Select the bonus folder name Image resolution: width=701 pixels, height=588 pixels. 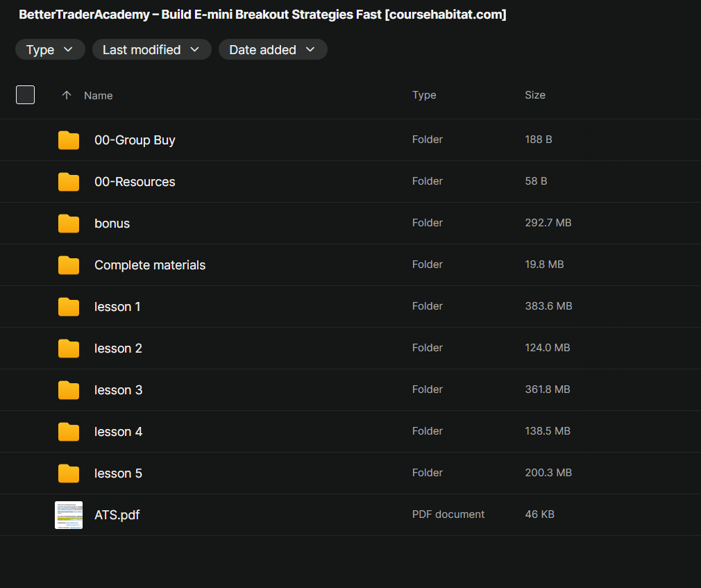click(x=112, y=223)
